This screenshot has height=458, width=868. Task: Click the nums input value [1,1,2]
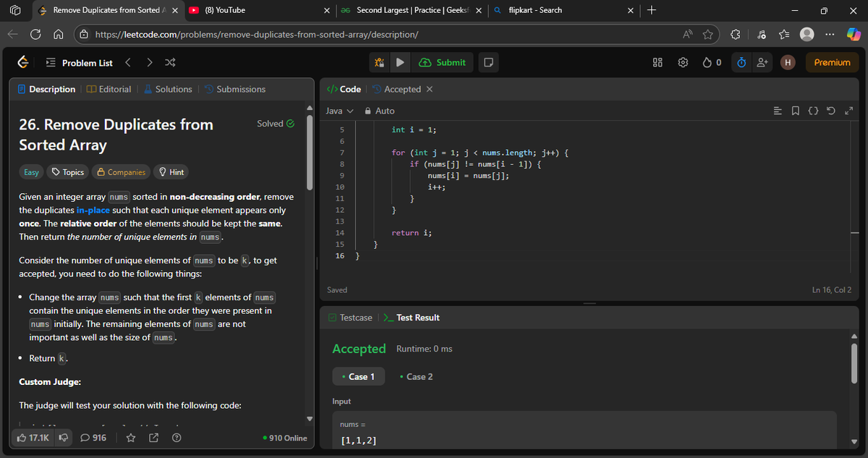tap(359, 441)
